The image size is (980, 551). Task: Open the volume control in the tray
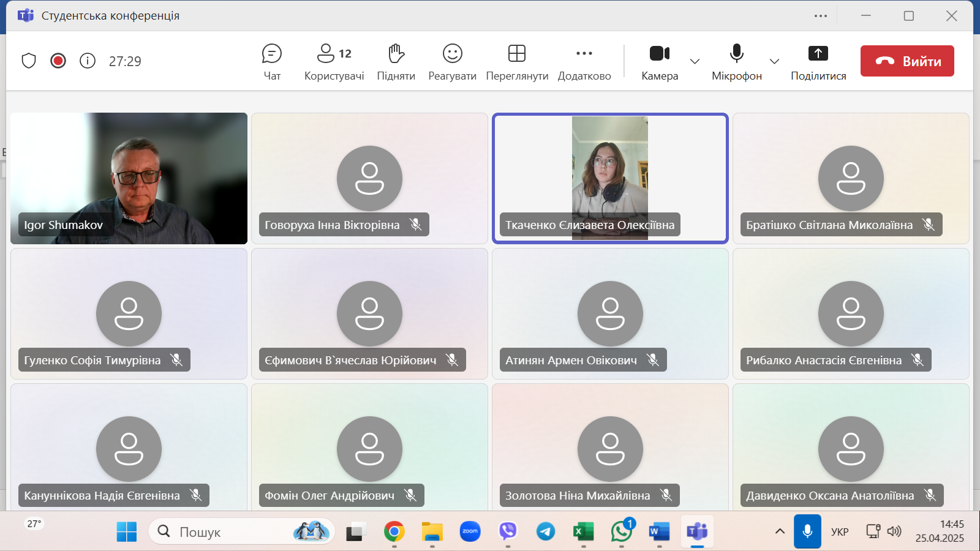894,531
